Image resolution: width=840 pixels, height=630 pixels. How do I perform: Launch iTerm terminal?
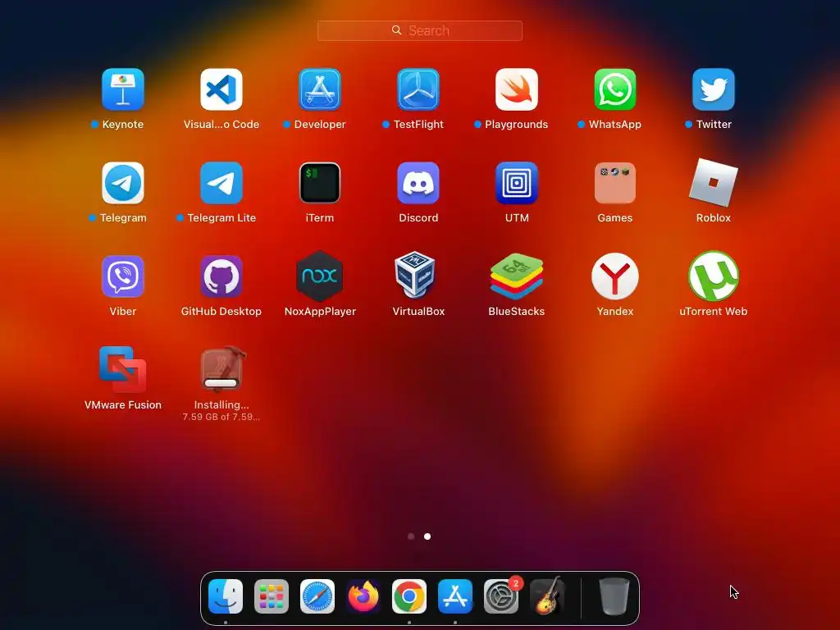(x=320, y=183)
